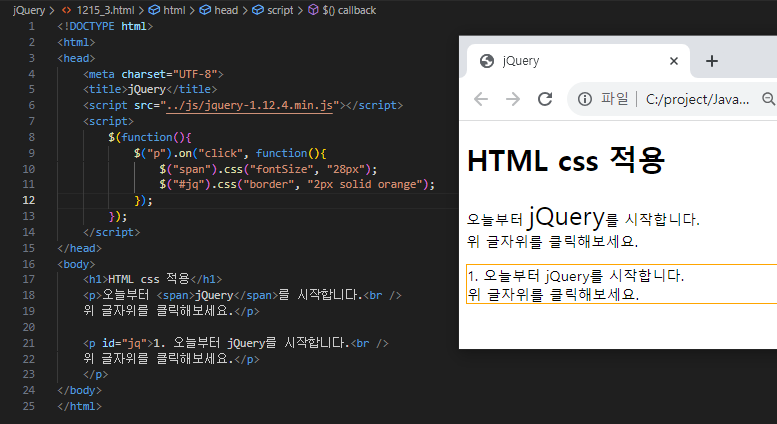The height and width of the screenshot is (424, 777).
Task: Click the <h1> code on line 17
Action: coord(96,279)
